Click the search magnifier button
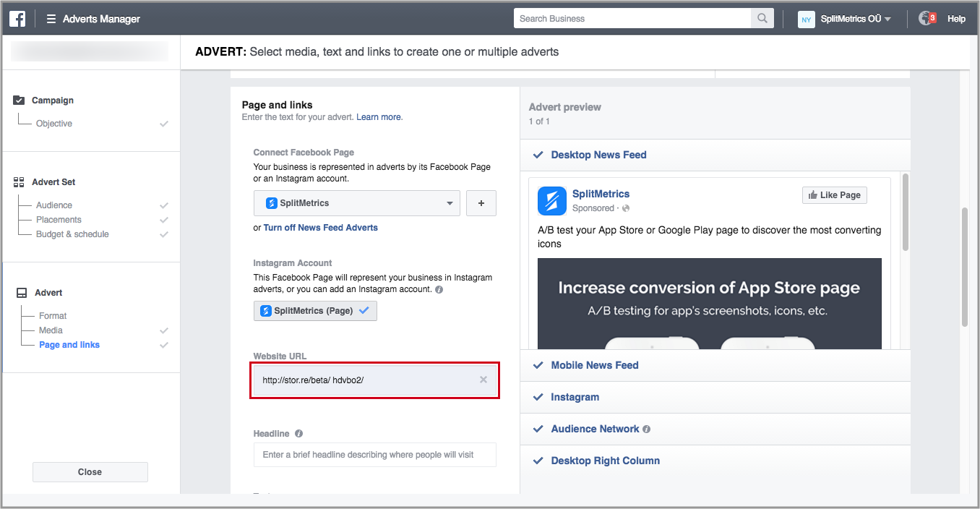The width and height of the screenshot is (980, 509). click(x=762, y=19)
